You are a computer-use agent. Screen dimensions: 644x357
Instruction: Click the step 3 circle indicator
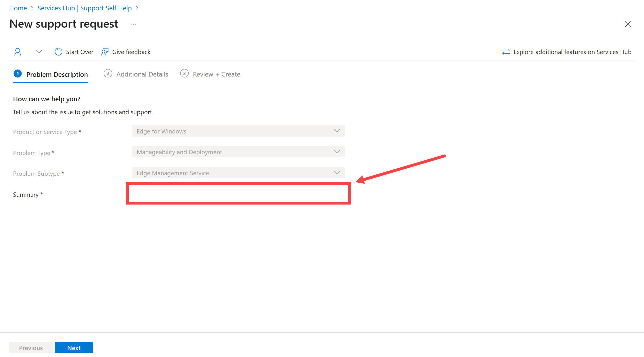point(185,74)
